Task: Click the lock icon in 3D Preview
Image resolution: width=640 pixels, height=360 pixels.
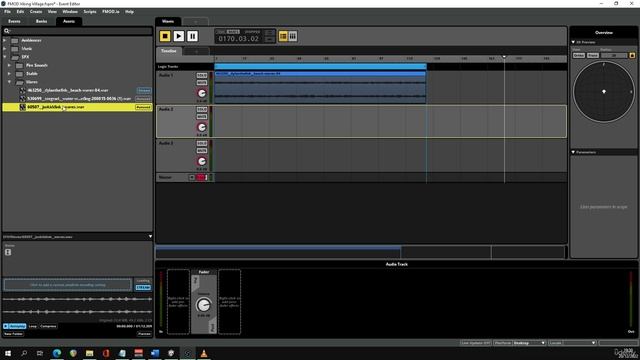Action: 632,55
